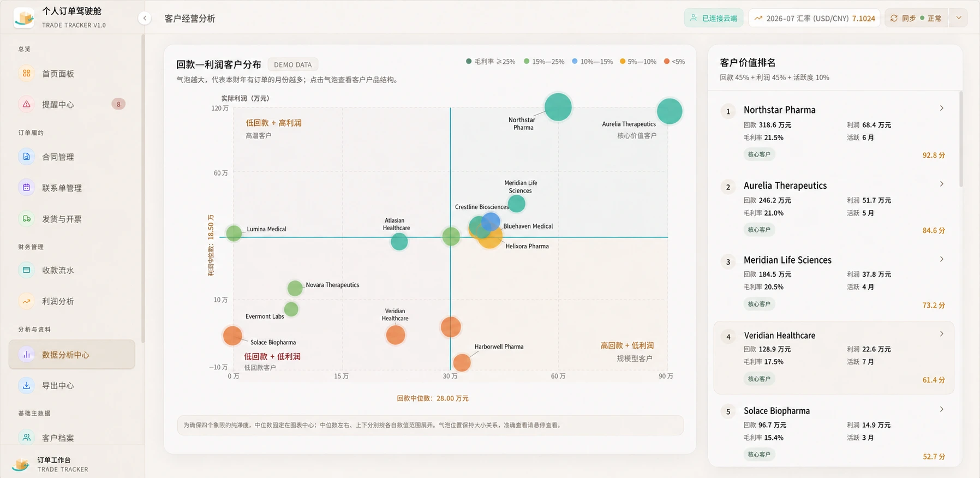
Task: Click the 15%—25% legend item
Action: click(544, 62)
